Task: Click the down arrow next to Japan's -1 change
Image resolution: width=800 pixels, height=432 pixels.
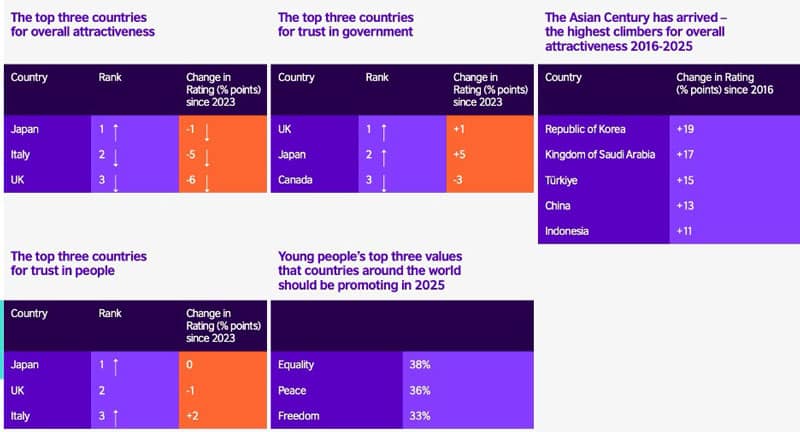Action: pos(208,130)
